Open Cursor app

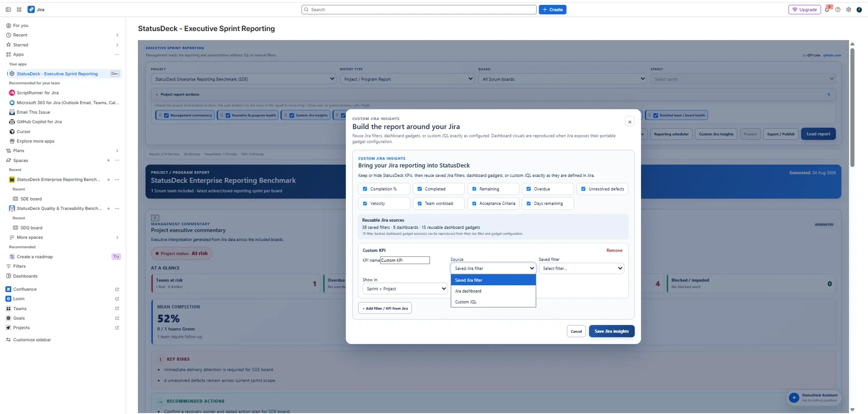point(24,132)
